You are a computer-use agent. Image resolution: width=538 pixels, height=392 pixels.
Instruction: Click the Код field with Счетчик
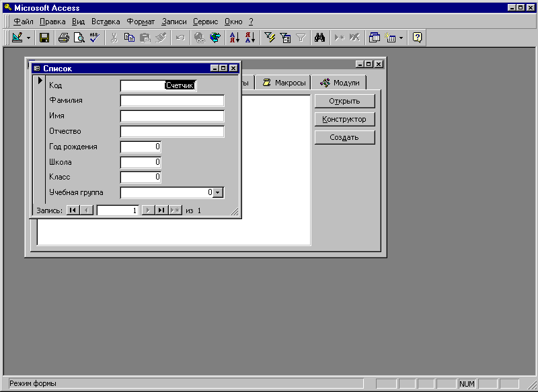click(159, 85)
